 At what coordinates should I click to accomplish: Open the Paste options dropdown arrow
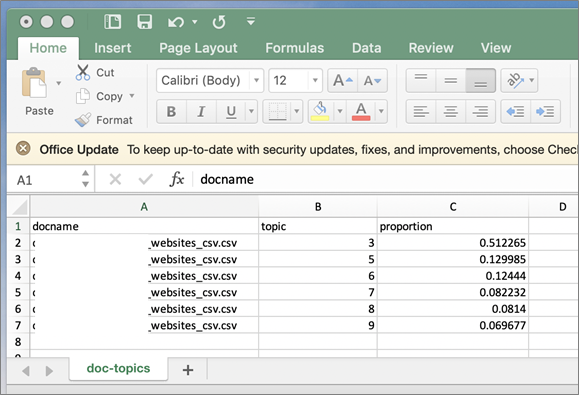[59, 83]
